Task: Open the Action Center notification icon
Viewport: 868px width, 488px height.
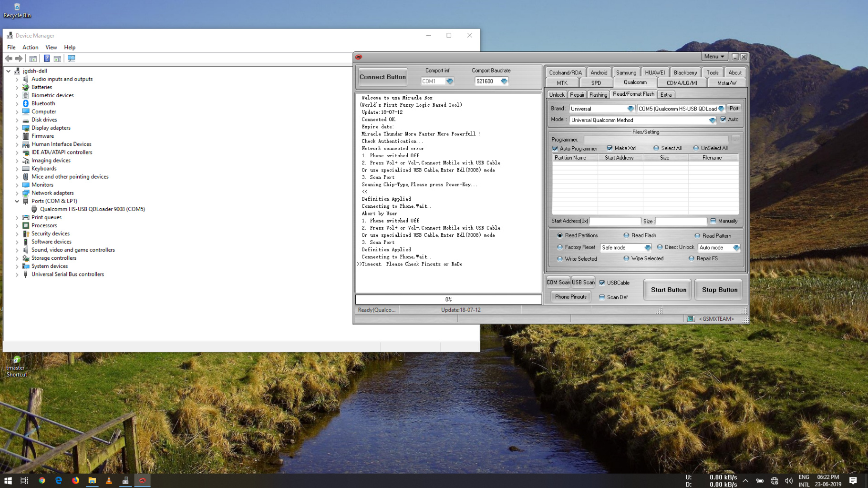Action: (x=853, y=480)
